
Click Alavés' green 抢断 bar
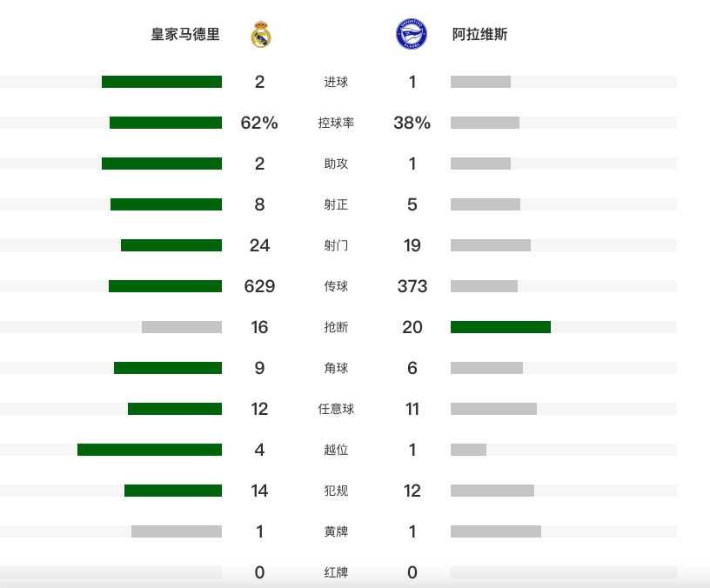click(500, 327)
